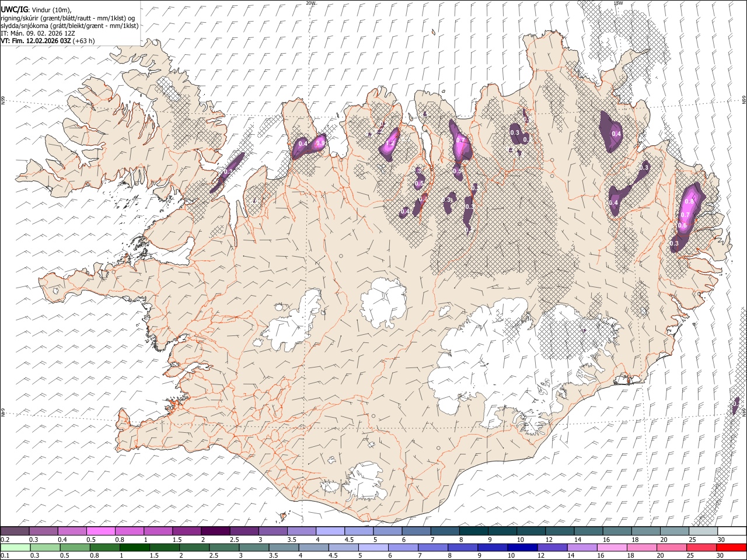Select the darkest purple swatch between 2 and 2.5

215,531
